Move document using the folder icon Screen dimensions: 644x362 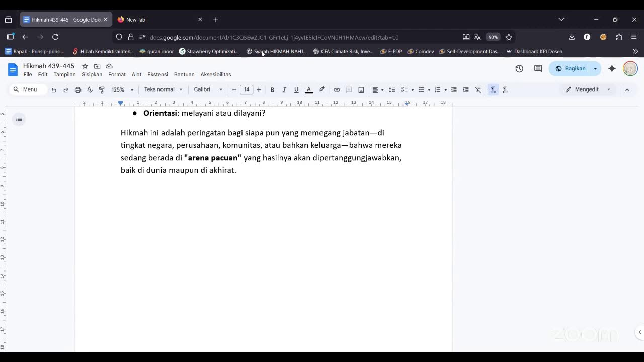click(97, 66)
